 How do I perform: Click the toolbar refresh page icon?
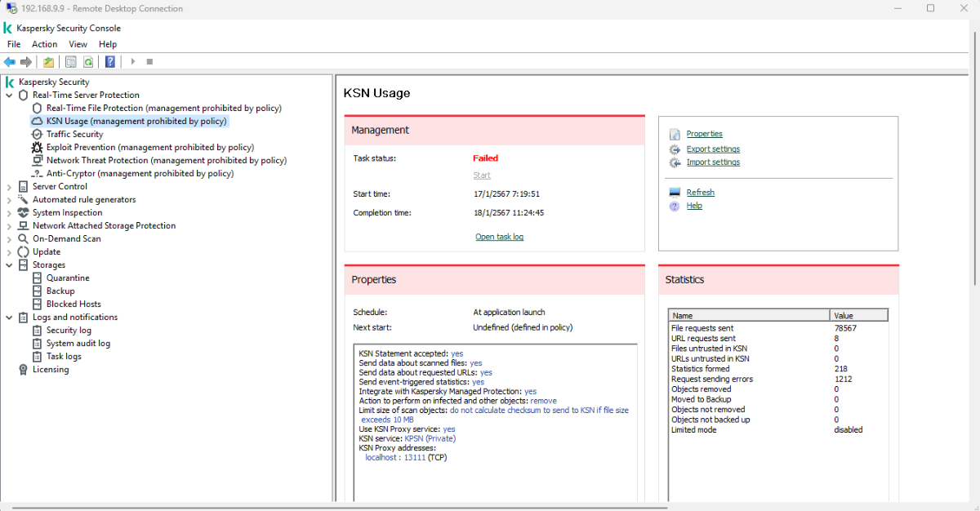tap(87, 62)
